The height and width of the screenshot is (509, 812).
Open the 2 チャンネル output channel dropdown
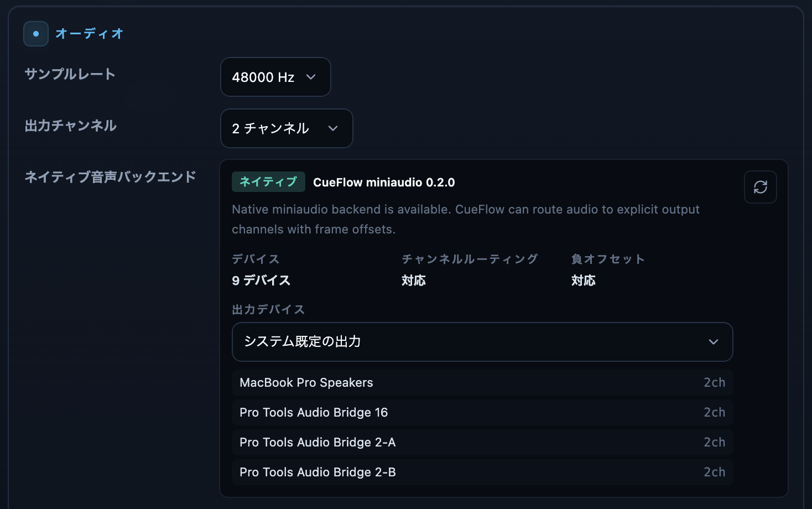click(x=287, y=128)
